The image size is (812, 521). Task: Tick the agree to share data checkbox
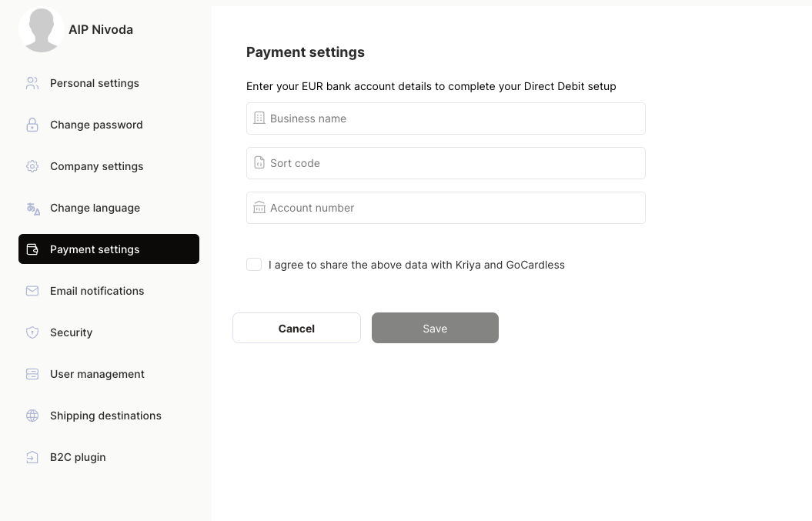click(x=254, y=265)
